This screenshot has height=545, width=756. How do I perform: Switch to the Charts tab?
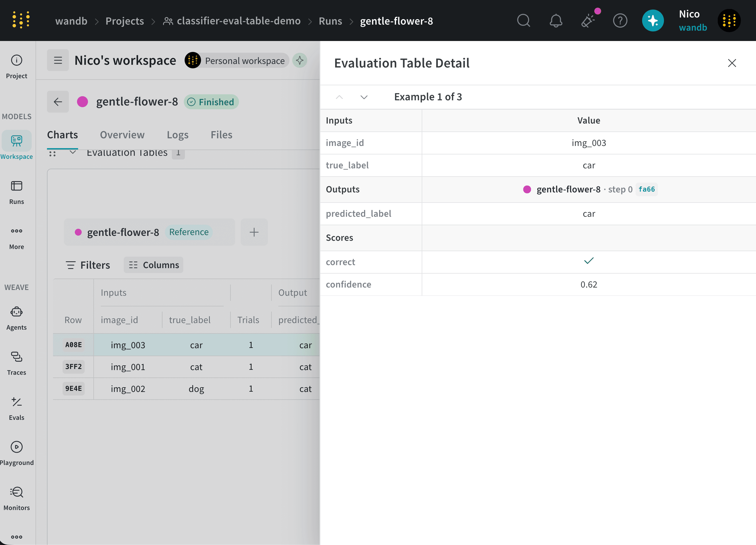coord(62,135)
